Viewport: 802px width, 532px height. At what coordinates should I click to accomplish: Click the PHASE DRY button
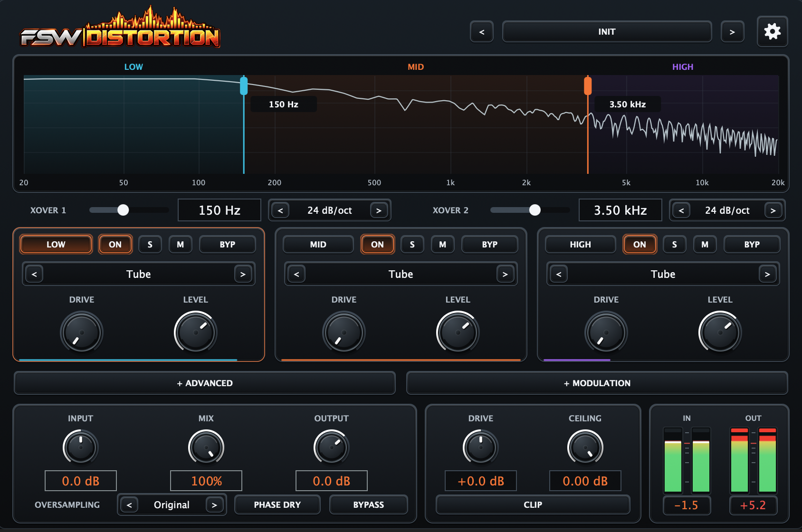tap(277, 504)
